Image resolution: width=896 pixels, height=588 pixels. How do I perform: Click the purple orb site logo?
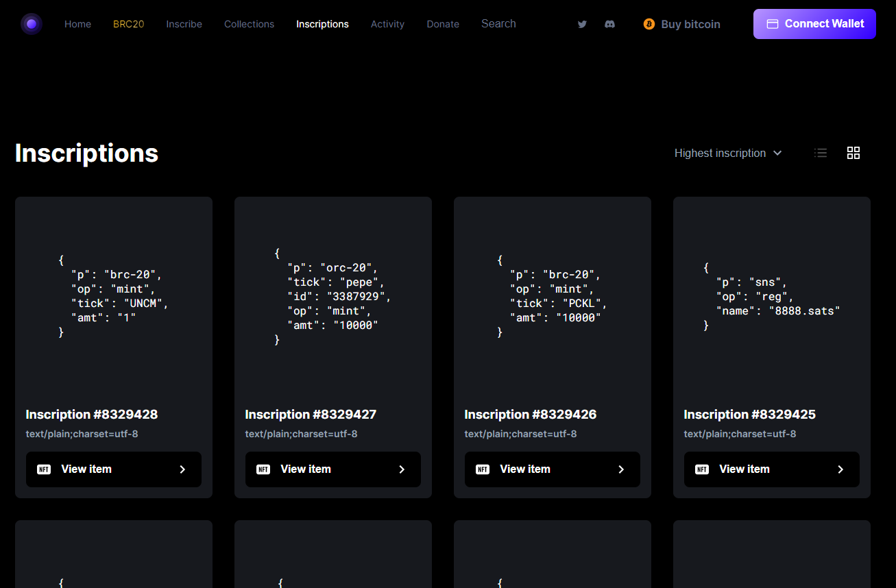point(32,24)
